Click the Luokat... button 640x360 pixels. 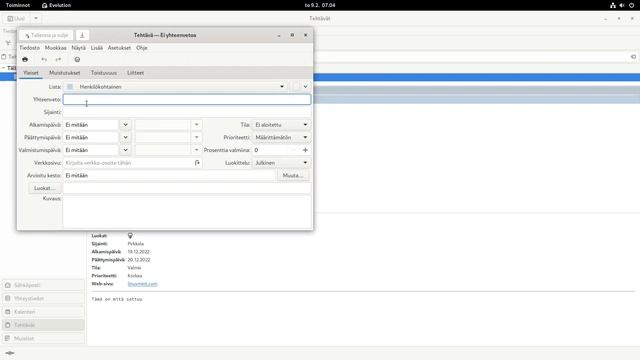pyautogui.click(x=44, y=188)
